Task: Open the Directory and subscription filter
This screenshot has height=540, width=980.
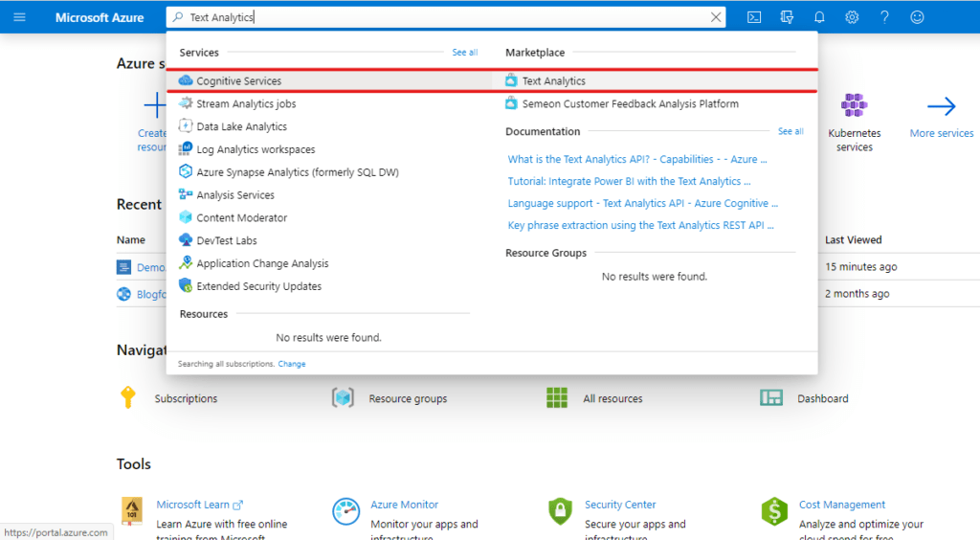Action: pyautogui.click(x=787, y=17)
